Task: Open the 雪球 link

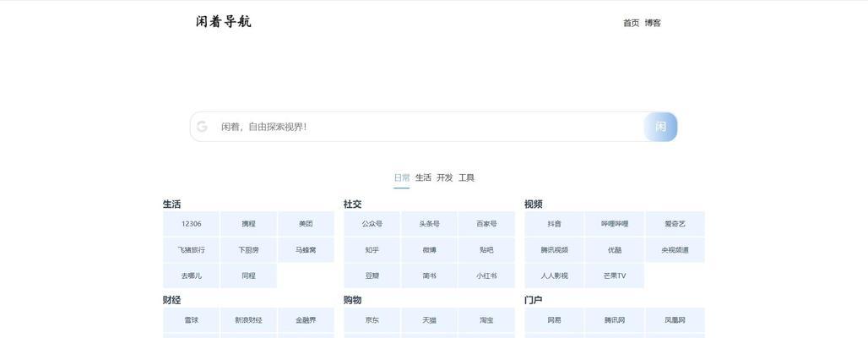Action: [192, 319]
